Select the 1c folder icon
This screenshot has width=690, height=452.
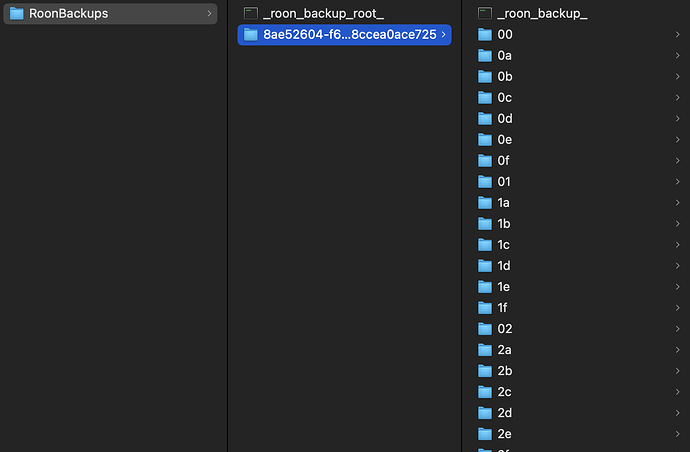pyautogui.click(x=485, y=245)
